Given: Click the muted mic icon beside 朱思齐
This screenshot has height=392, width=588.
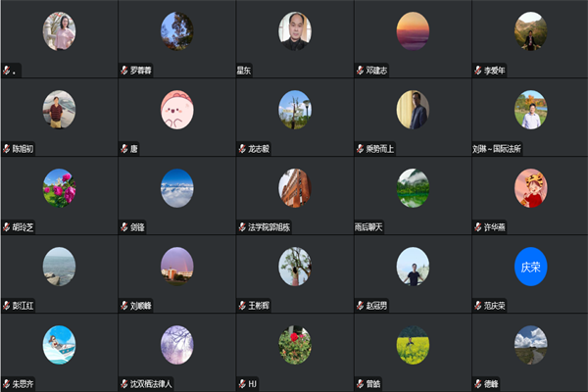Looking at the screenshot, I should point(7,384).
